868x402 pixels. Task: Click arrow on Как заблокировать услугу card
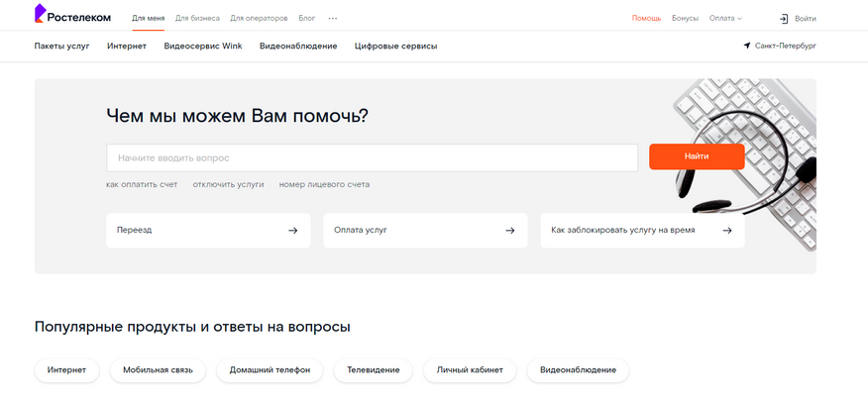pos(727,231)
